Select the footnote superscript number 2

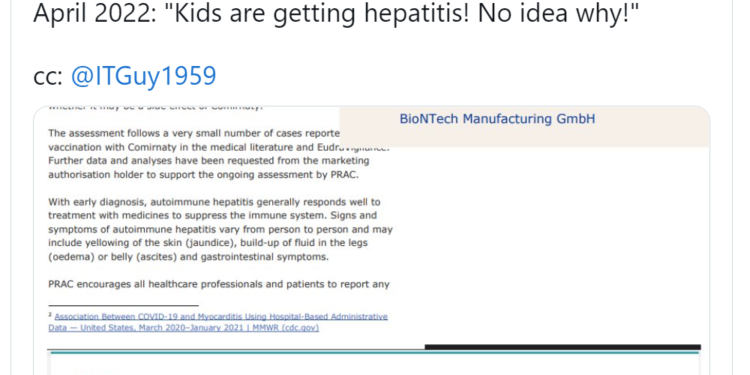tap(50, 315)
